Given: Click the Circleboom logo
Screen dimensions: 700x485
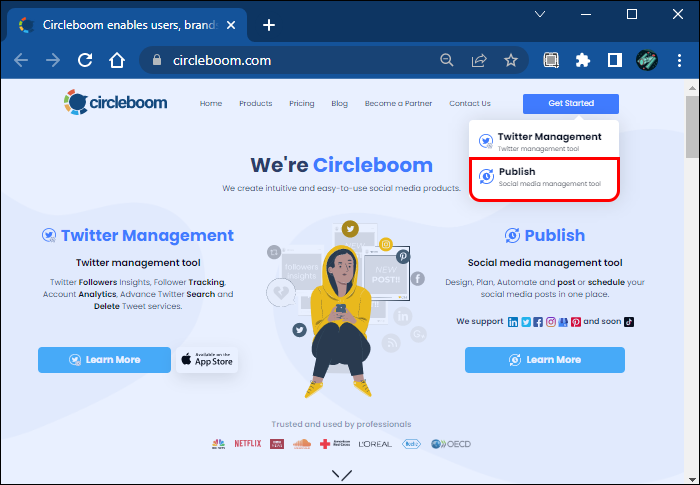Looking at the screenshot, I should pos(116,102).
